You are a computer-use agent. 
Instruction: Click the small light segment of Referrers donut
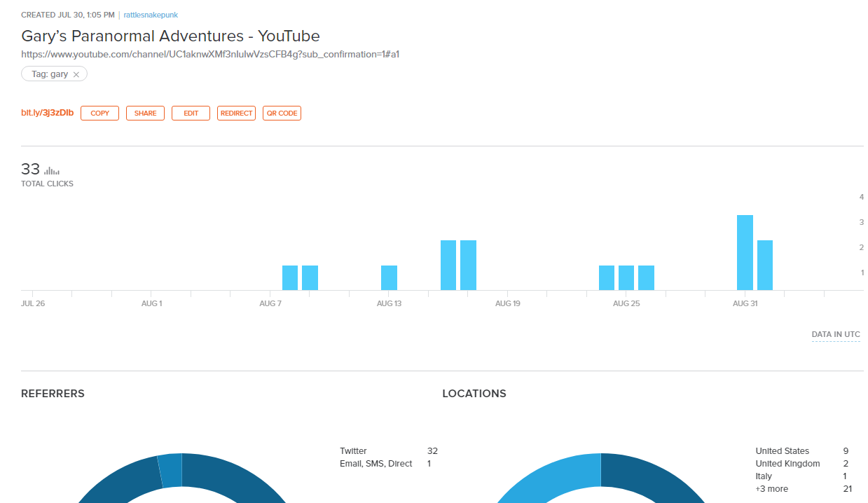[170, 471]
